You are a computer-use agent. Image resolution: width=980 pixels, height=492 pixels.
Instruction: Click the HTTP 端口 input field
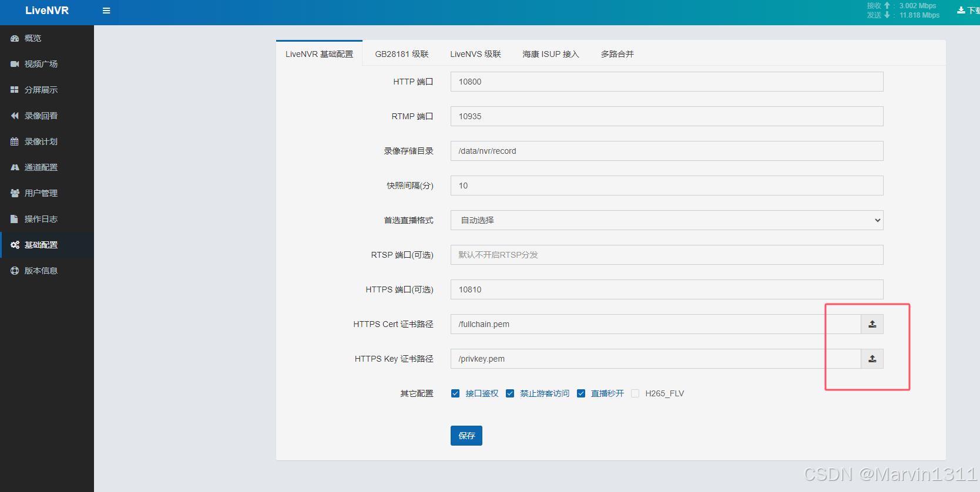click(667, 82)
